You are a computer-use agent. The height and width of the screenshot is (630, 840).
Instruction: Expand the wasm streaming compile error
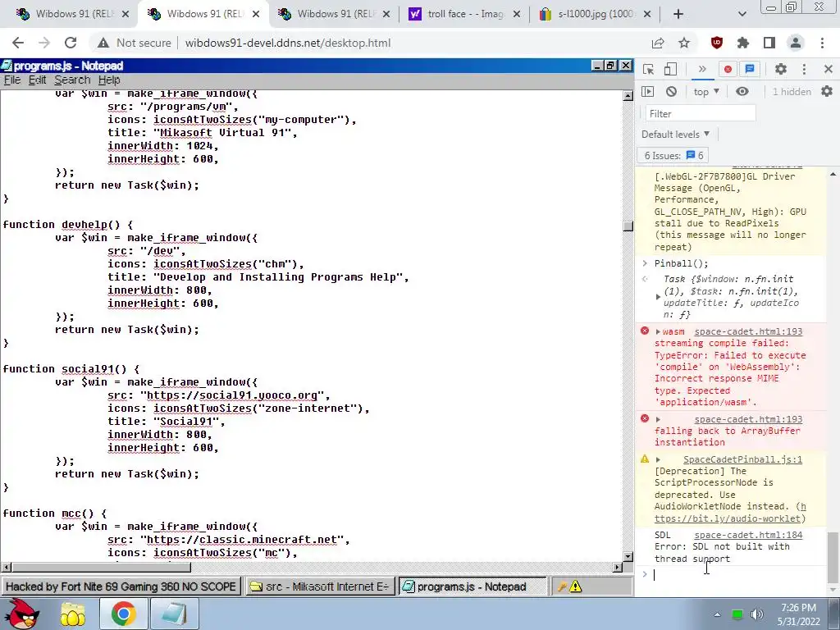658,331
